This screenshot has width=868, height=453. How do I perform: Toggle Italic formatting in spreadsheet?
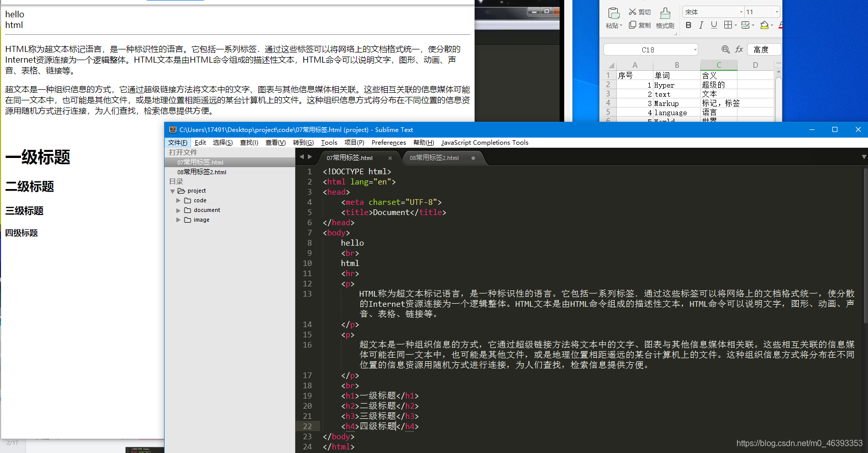[701, 25]
